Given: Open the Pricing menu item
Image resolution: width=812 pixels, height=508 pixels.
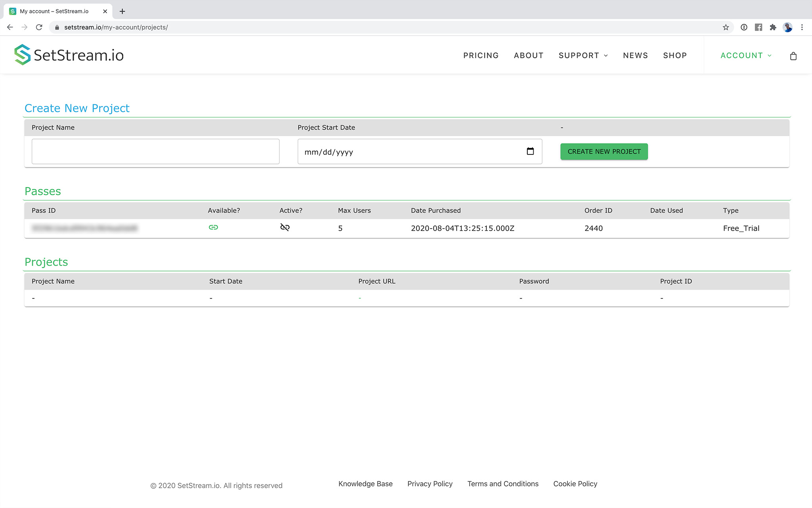Looking at the screenshot, I should [481, 56].
